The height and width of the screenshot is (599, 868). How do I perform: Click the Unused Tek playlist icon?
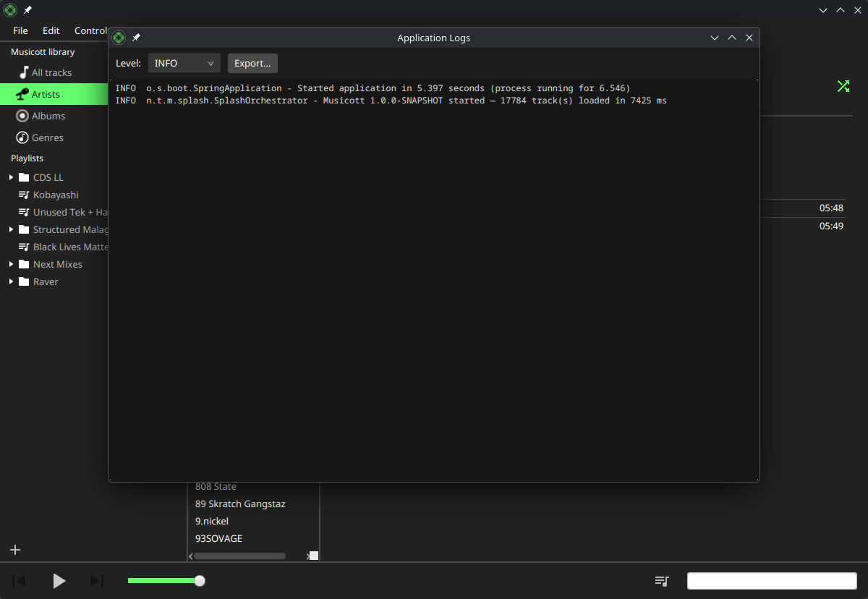coord(24,213)
